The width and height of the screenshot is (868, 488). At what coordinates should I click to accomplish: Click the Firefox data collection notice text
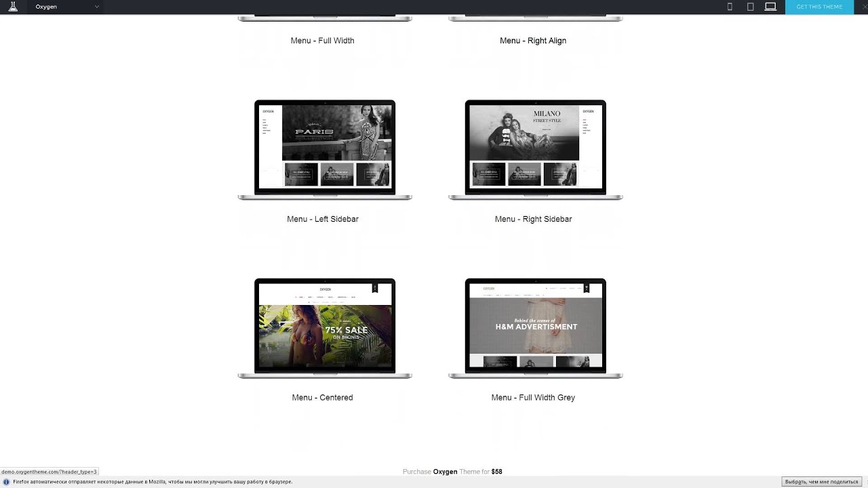click(x=153, y=482)
